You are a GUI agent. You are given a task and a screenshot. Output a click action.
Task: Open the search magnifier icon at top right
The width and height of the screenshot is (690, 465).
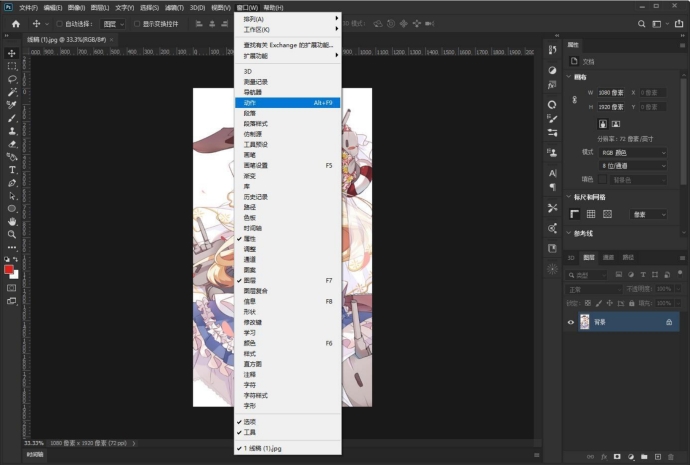(642, 24)
